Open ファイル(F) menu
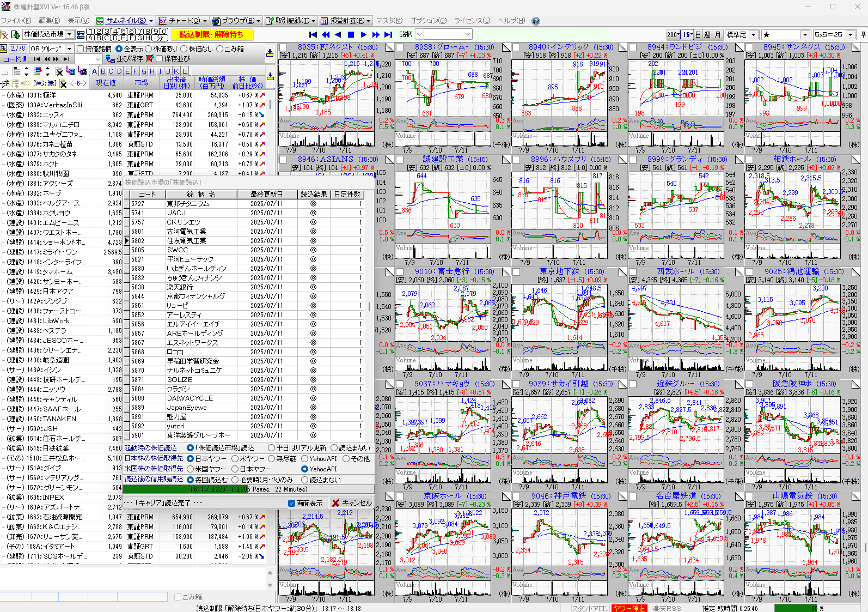The width and height of the screenshot is (868, 612). [x=16, y=21]
